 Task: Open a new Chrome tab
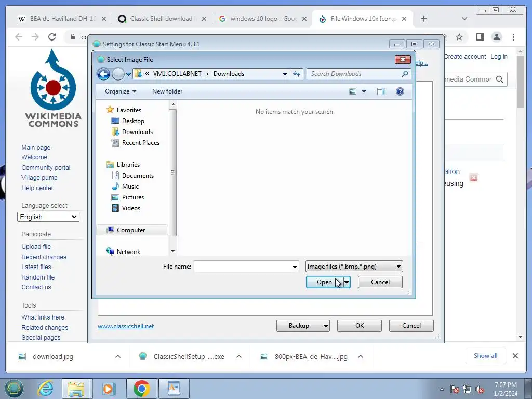[424, 19]
